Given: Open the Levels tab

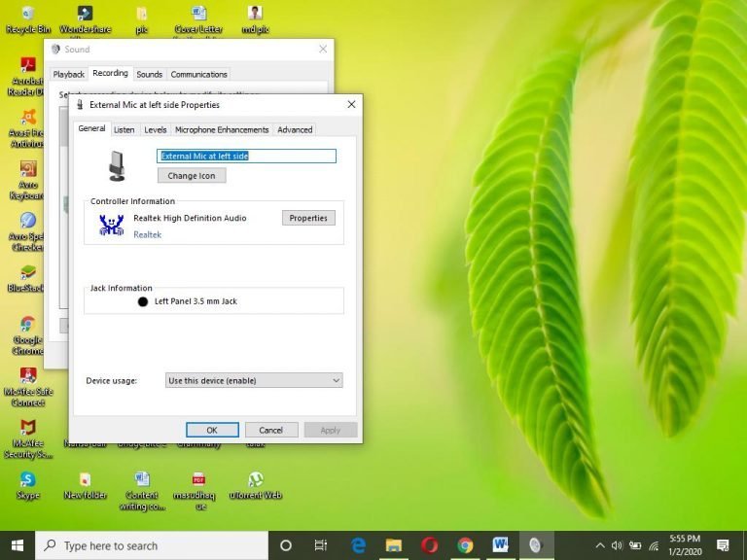Looking at the screenshot, I should click(x=156, y=129).
